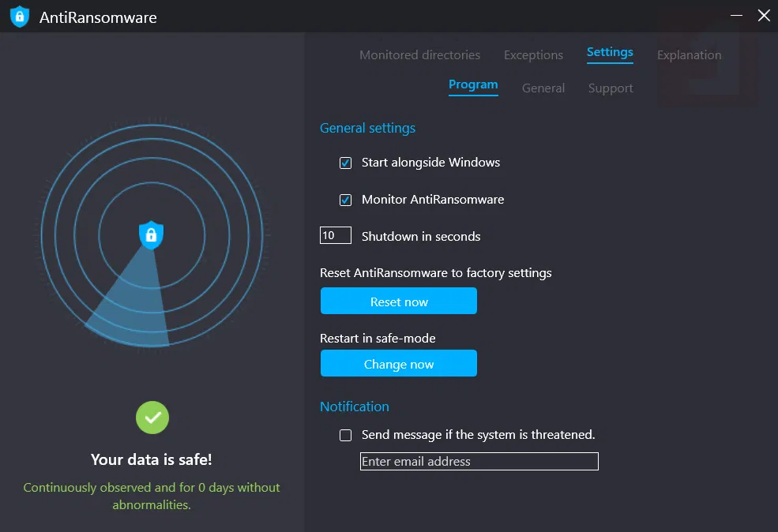Image resolution: width=778 pixels, height=532 pixels.
Task: Focus the Enter email address field
Action: [479, 462]
